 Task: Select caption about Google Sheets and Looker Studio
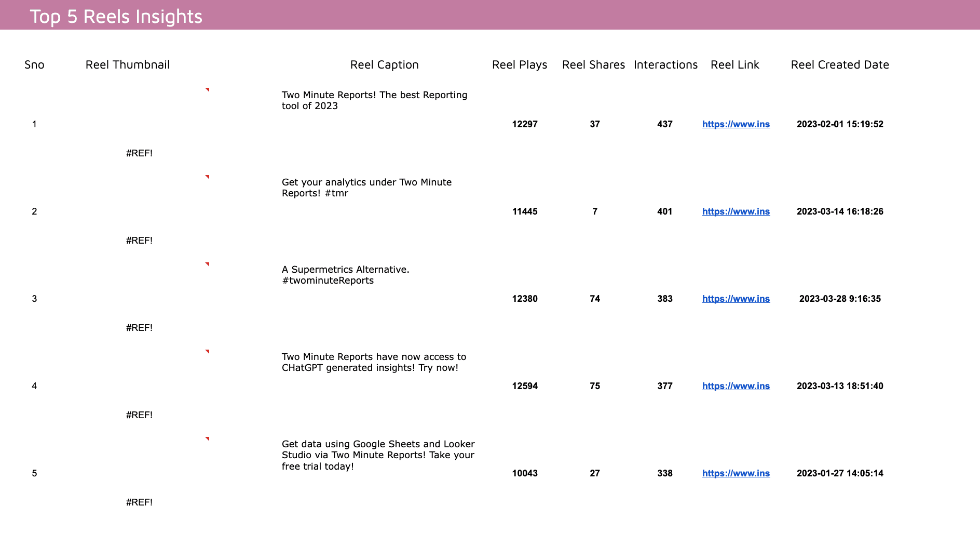pos(378,455)
